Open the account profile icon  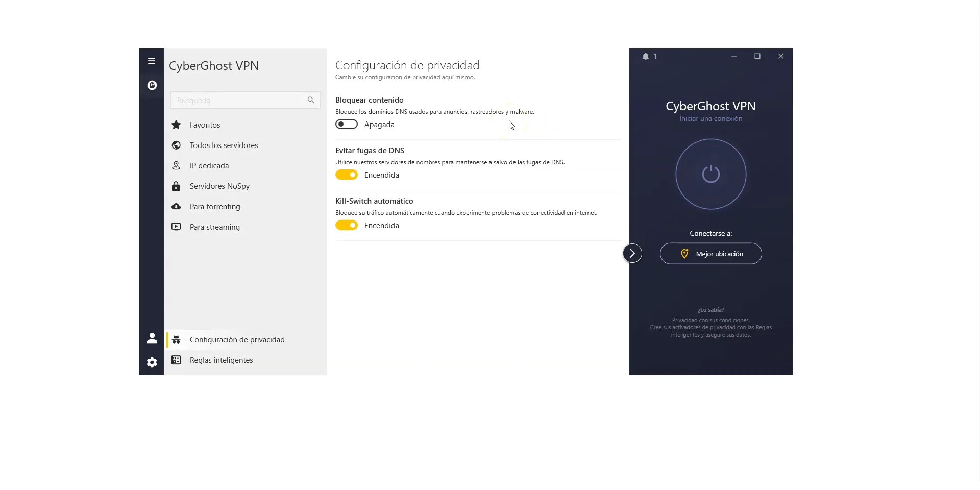coord(152,338)
